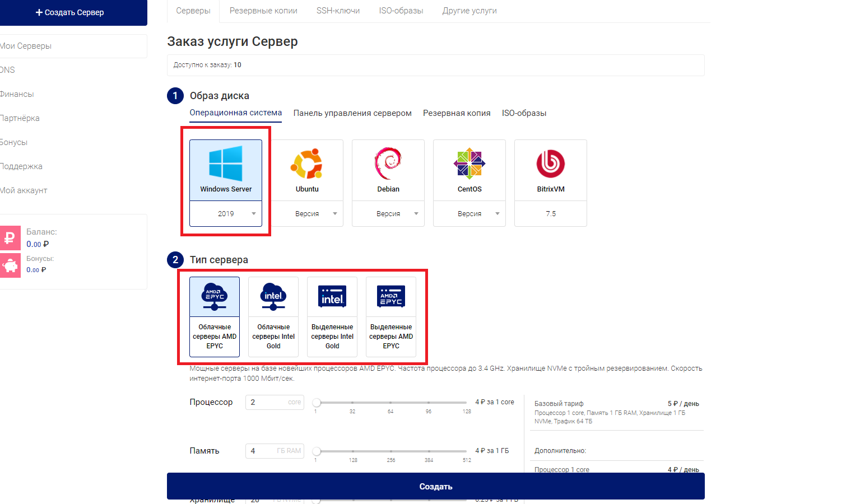Screen dimensions: 860x504
Task: Click the 0.00 ₽ balance amount
Action: pos(38,244)
